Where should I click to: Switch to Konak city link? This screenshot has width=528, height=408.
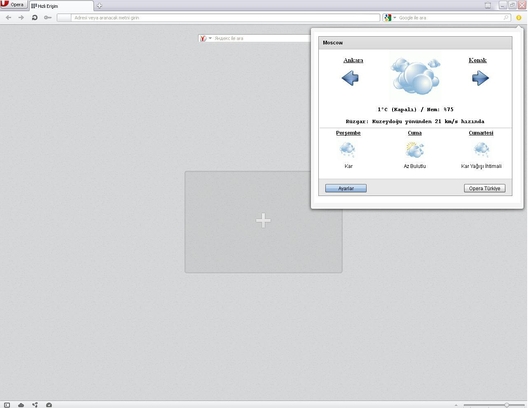click(x=477, y=60)
